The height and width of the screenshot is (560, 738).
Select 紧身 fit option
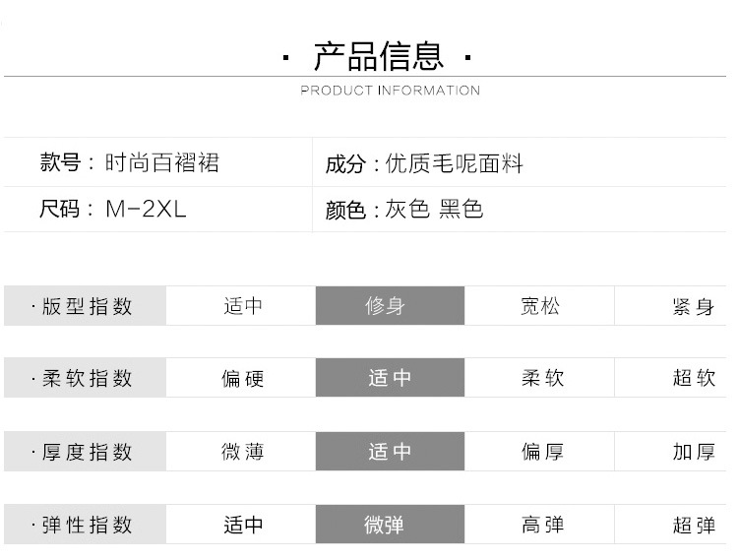pyautogui.click(x=693, y=307)
